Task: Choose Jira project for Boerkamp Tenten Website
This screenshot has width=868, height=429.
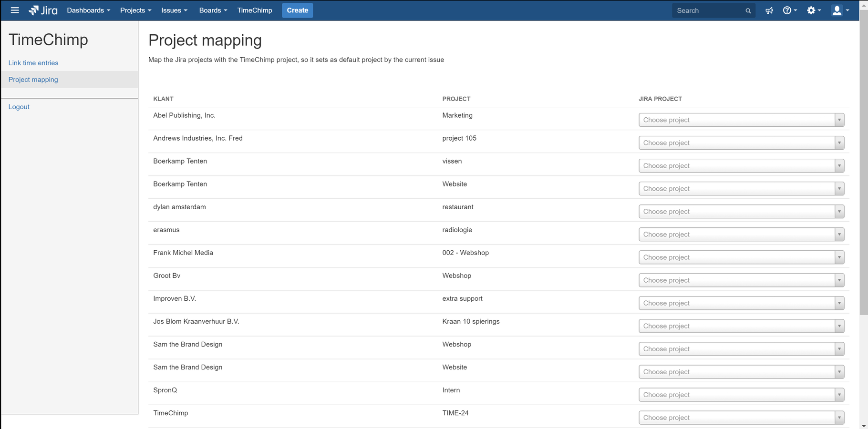Action: click(x=741, y=189)
